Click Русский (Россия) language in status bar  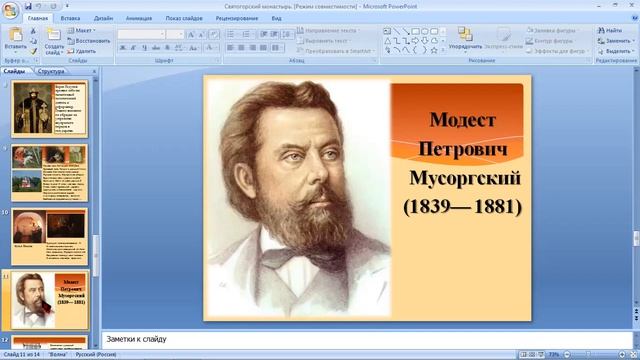click(96, 355)
